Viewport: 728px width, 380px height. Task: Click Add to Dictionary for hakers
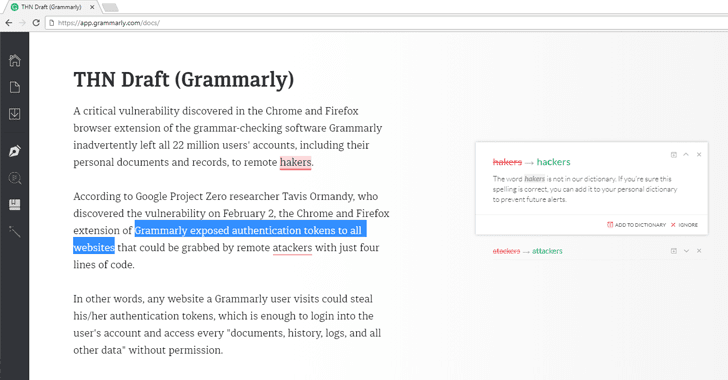point(637,225)
